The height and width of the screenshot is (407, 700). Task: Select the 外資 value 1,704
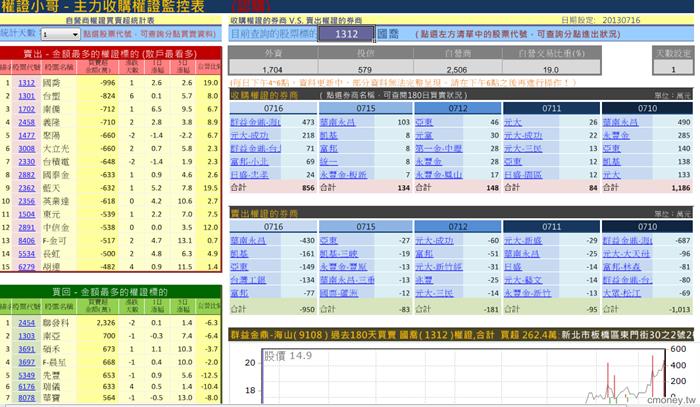[272, 70]
